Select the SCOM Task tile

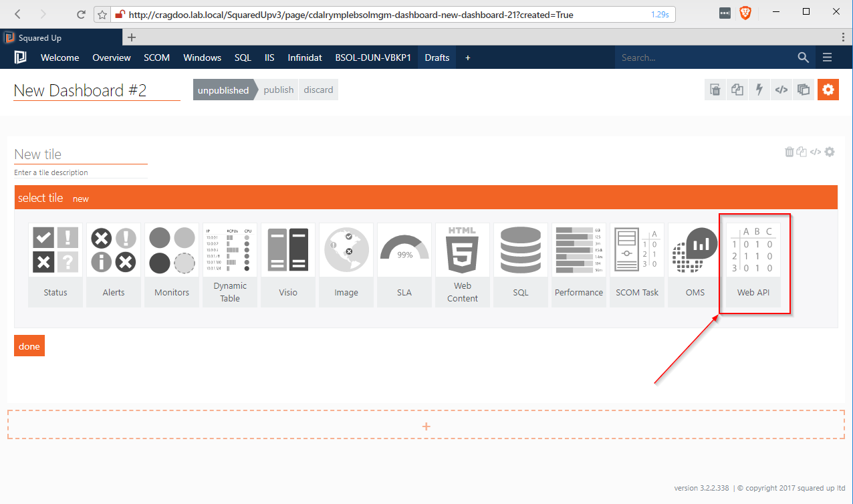point(637,265)
